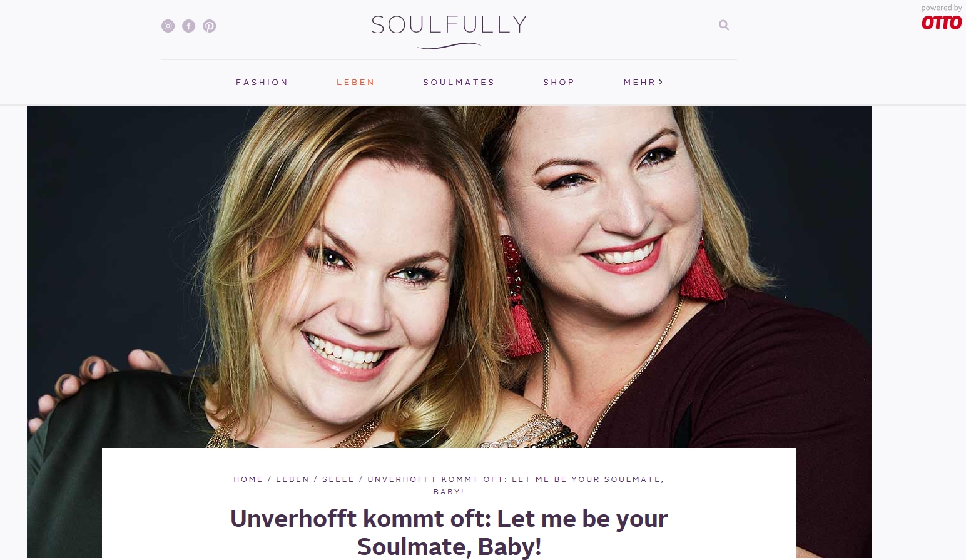Click the article headline text
This screenshot has height=560, width=966.
point(449,532)
